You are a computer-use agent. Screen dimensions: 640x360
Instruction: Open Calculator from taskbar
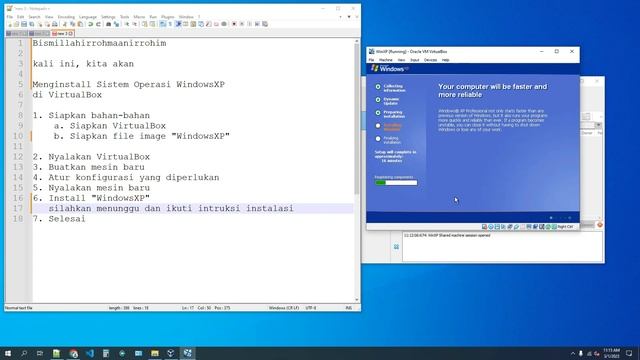click(106, 353)
